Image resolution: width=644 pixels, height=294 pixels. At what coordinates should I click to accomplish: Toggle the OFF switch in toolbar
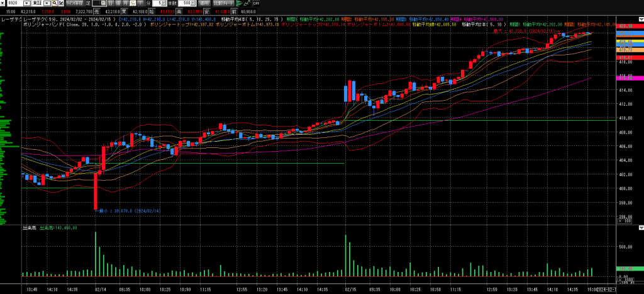257,3
